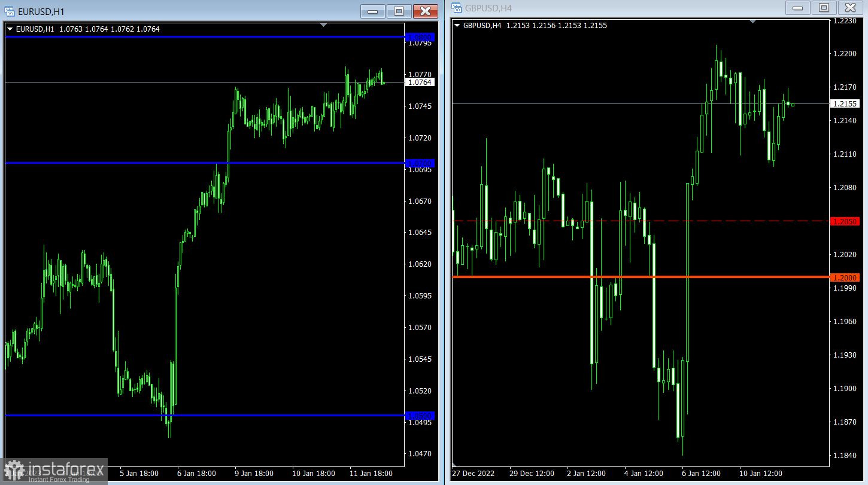
Task: Close the GBPUSD,H4 chart window
Action: tap(850, 8)
